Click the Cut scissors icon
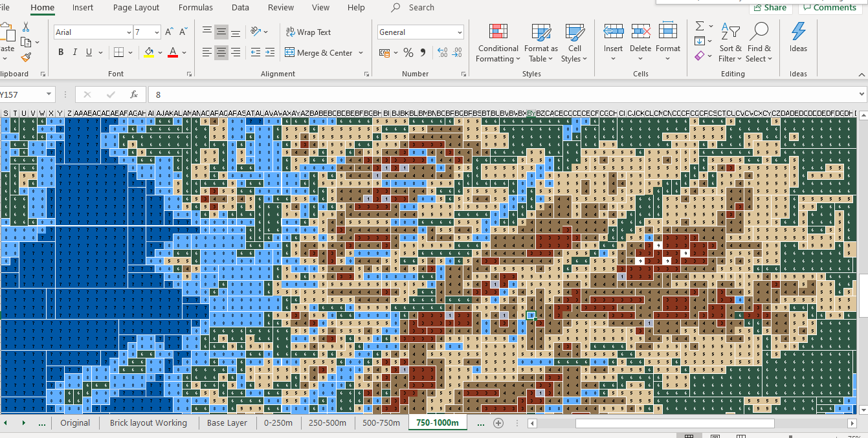 coord(26,27)
